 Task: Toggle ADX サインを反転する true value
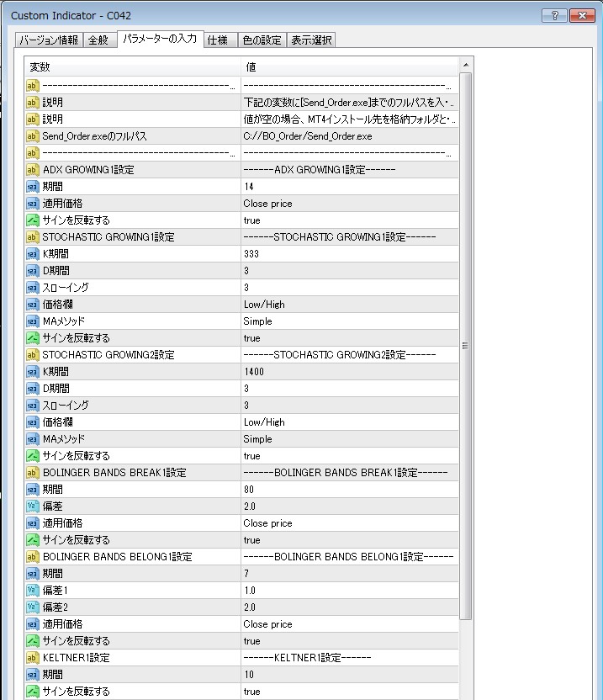point(350,220)
